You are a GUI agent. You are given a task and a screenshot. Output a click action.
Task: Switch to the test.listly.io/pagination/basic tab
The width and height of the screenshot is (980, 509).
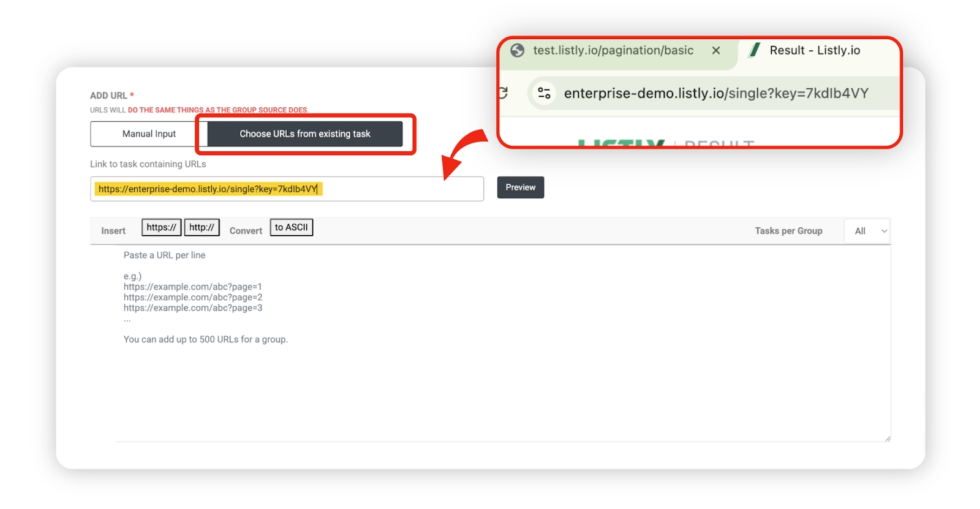tap(612, 51)
